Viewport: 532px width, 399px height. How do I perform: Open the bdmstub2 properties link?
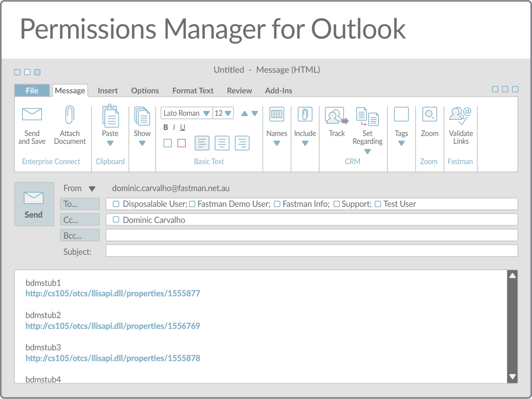tap(113, 326)
